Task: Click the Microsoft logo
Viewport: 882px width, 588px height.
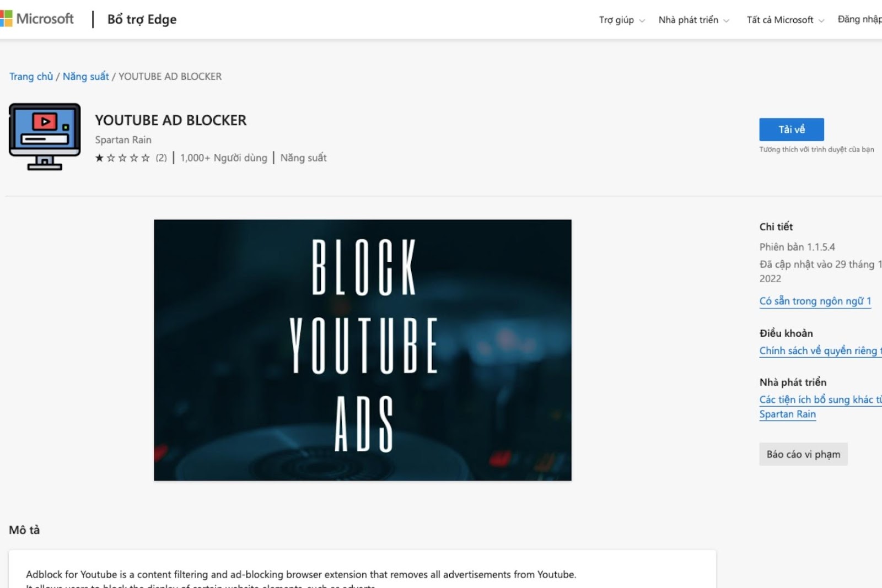Action: pos(37,19)
